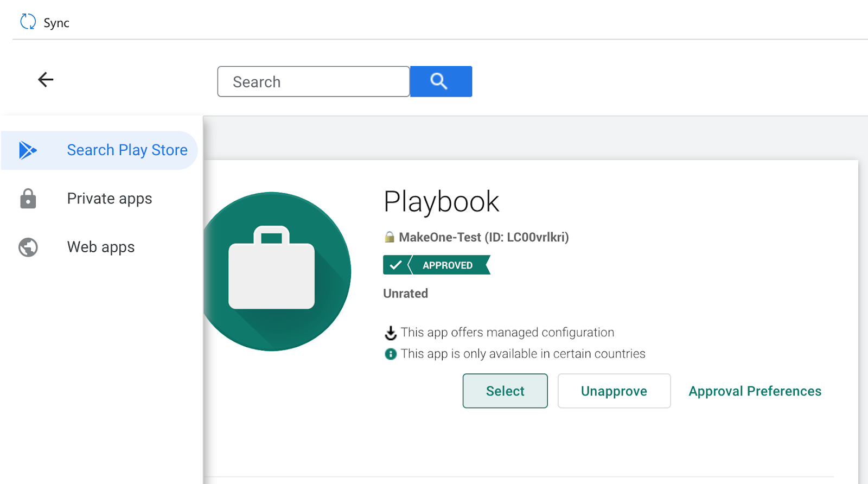This screenshot has width=868, height=484.
Task: Click the Playbook app title
Action: pyautogui.click(x=441, y=202)
